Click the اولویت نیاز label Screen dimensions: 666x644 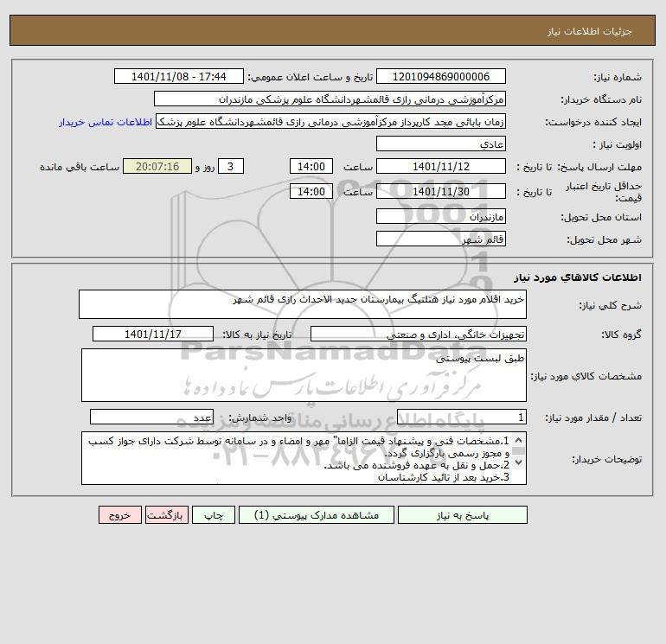point(618,144)
